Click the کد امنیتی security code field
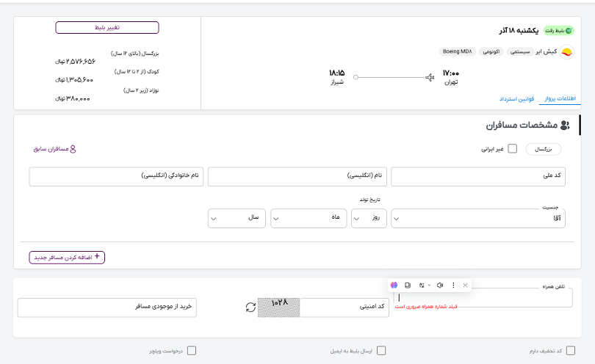This screenshot has height=364, width=595. (x=345, y=307)
